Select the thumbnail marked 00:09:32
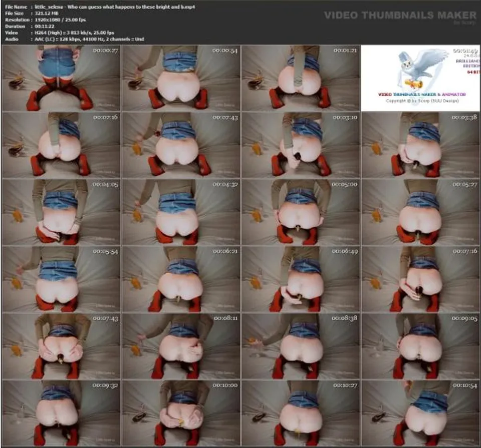This screenshot has width=481, height=448. [x=61, y=413]
